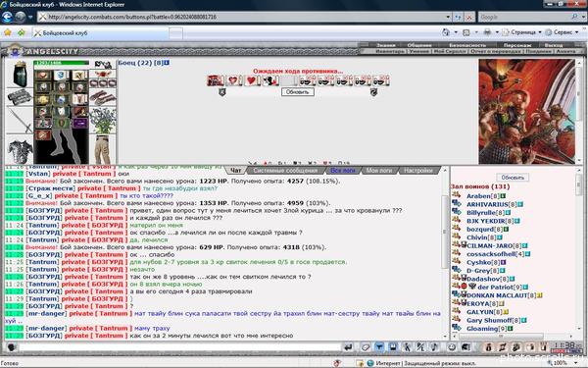Image resolution: width=588 pixels, height=368 pixels.
Task: Select the helmet equipment slot
Action: click(x=20, y=74)
